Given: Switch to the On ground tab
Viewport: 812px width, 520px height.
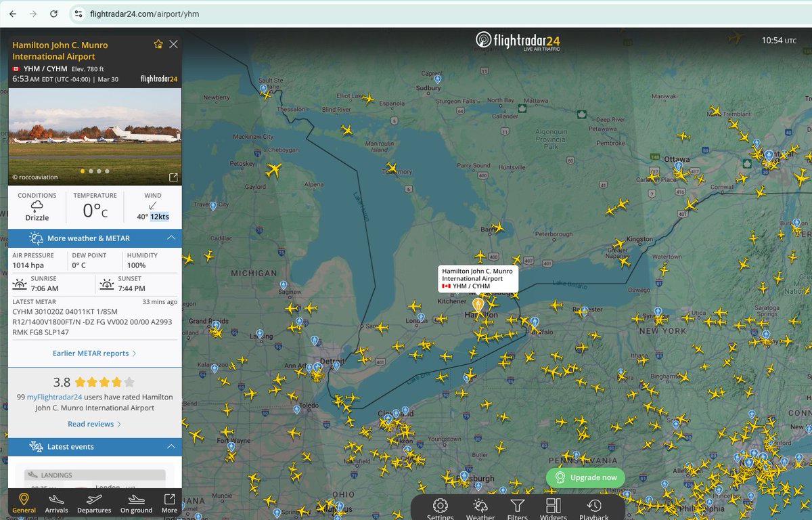Looking at the screenshot, I should (x=137, y=503).
